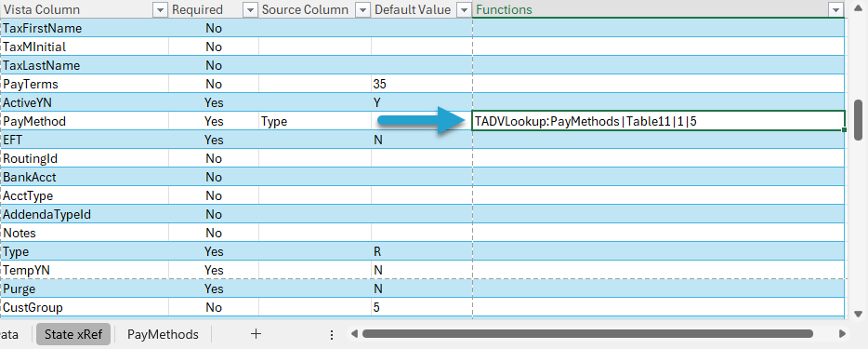Select the CustGroup default value 5
Image resolution: width=868 pixels, height=349 pixels.
(421, 307)
